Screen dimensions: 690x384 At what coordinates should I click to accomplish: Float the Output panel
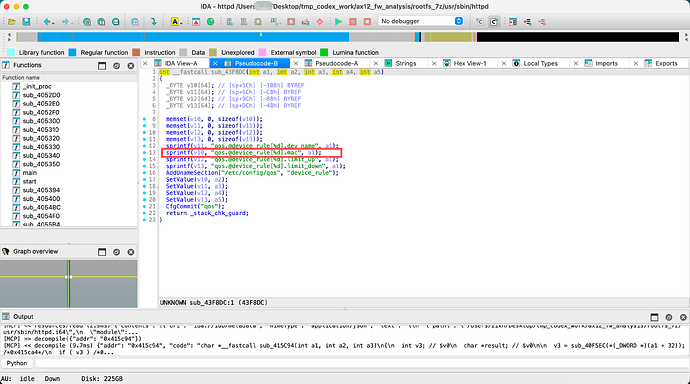(654, 317)
